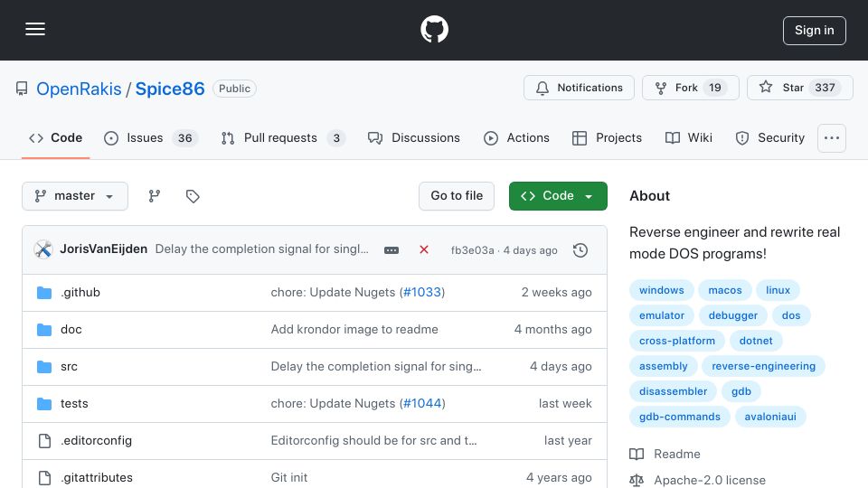Open the .editorconfig file
The width and height of the screenshot is (868, 488).
[97, 440]
